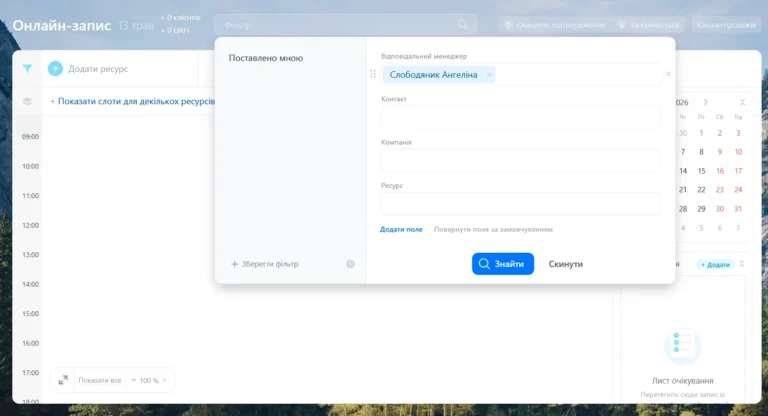This screenshot has width=768, height=416.
Task: Select calendar date 24
Action: click(x=738, y=190)
